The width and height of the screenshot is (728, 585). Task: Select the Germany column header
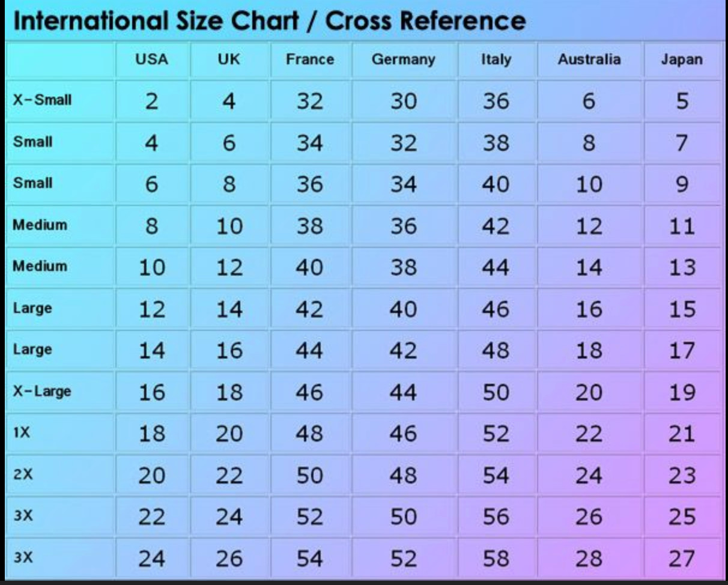coord(403,59)
